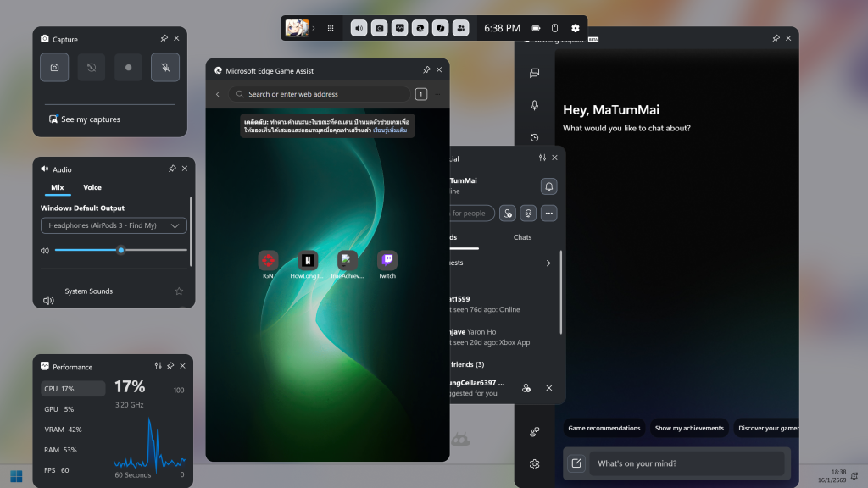
Task: Favorite System Sounds with the star
Action: coord(179,291)
